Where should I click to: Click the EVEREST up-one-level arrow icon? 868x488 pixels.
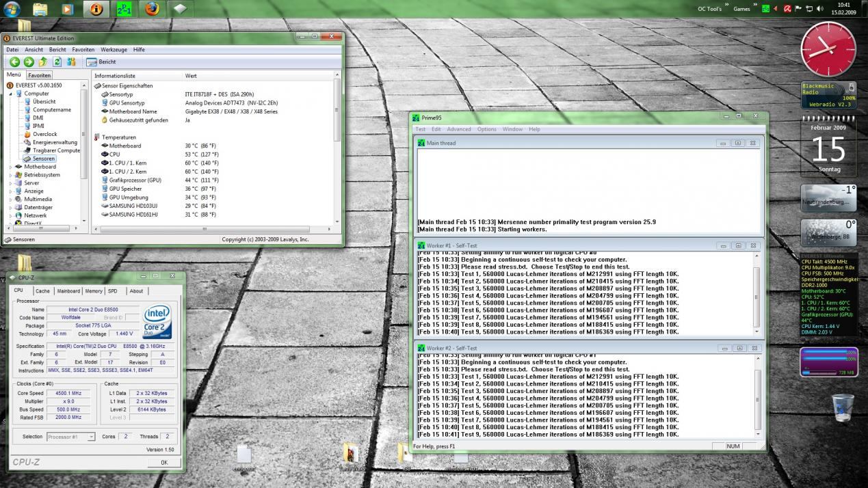point(43,62)
